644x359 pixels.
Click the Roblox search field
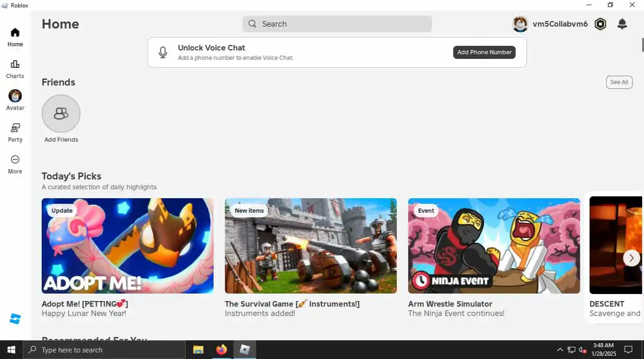[337, 24]
